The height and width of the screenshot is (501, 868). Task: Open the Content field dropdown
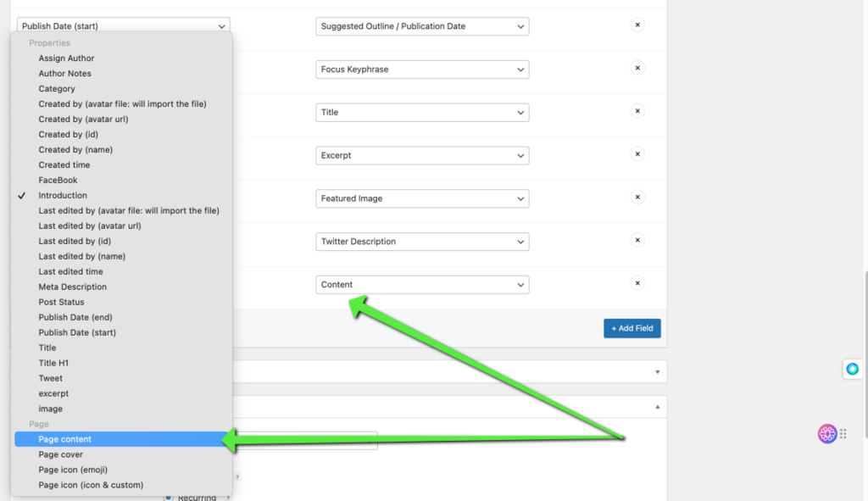pos(422,285)
